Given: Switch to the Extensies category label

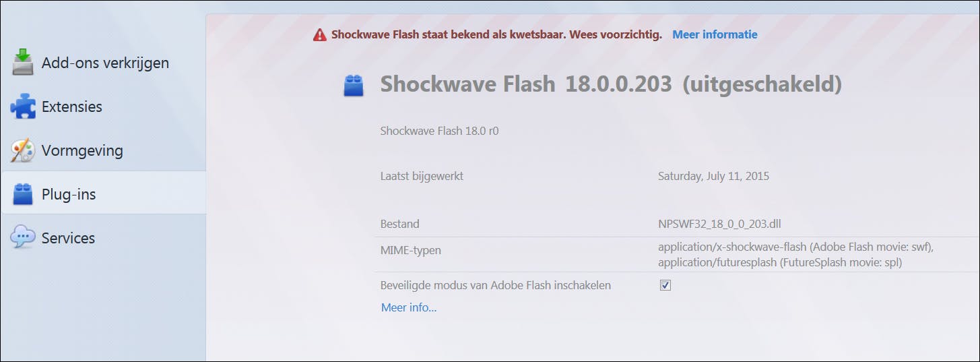Looking at the screenshot, I should click(72, 107).
